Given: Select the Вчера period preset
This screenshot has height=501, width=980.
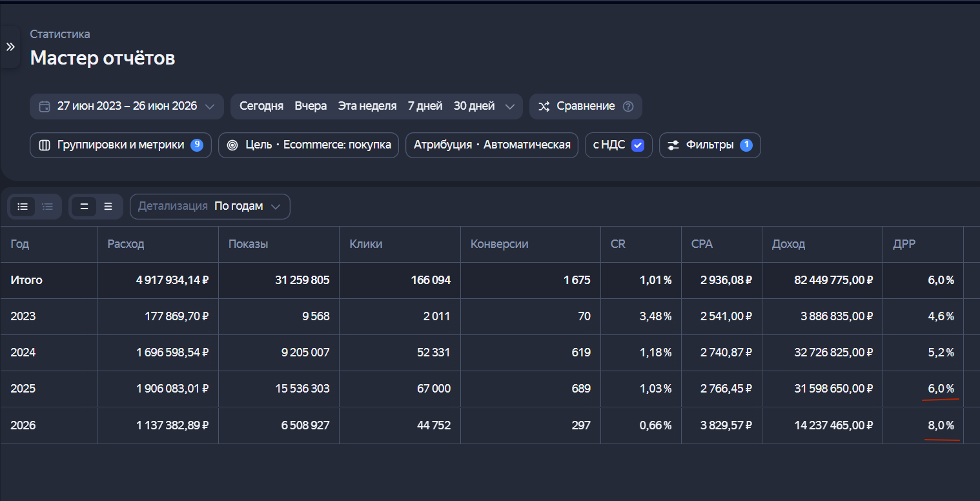Looking at the screenshot, I should click(311, 106).
